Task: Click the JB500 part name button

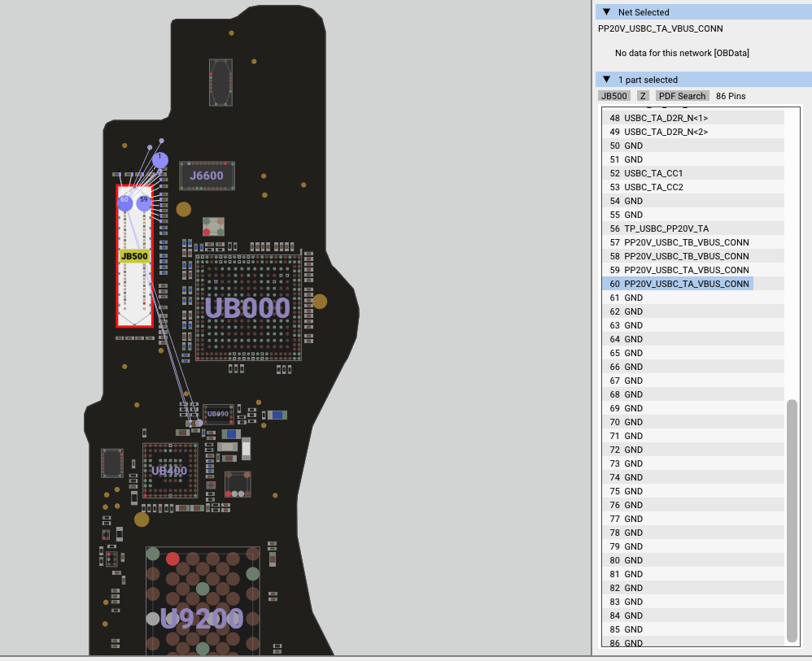Action: click(613, 96)
